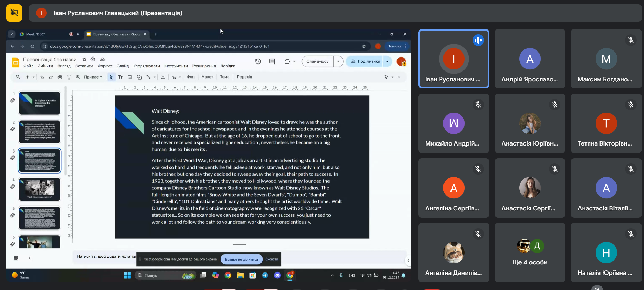Image resolution: width=644 pixels, height=290 pixels.
Task: Click the muted microphone icon on Анастасія Віталії tile
Action: (x=631, y=169)
